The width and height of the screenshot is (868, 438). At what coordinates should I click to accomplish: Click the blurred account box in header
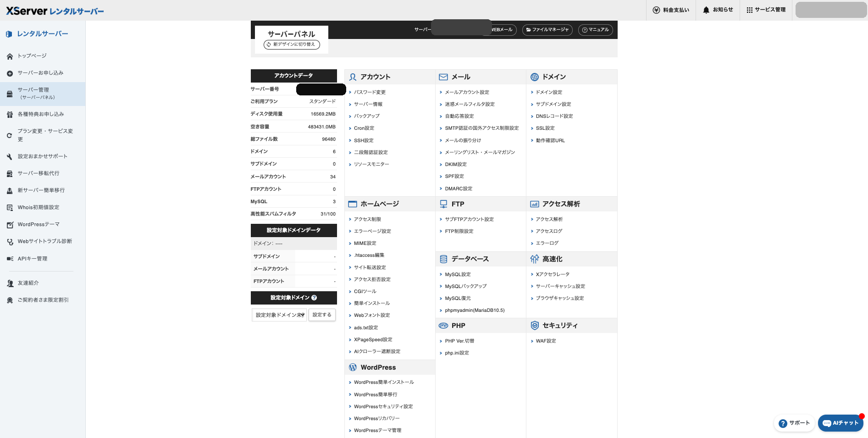click(x=831, y=10)
